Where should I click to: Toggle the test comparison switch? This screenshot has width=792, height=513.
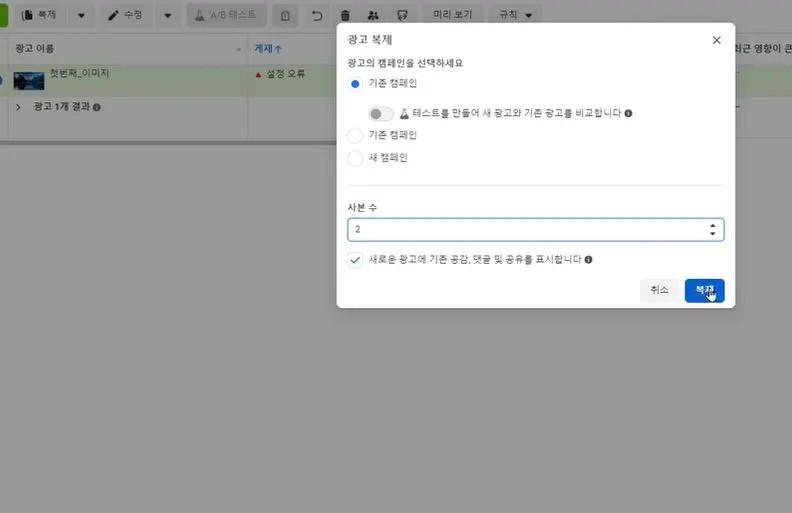pyautogui.click(x=381, y=114)
